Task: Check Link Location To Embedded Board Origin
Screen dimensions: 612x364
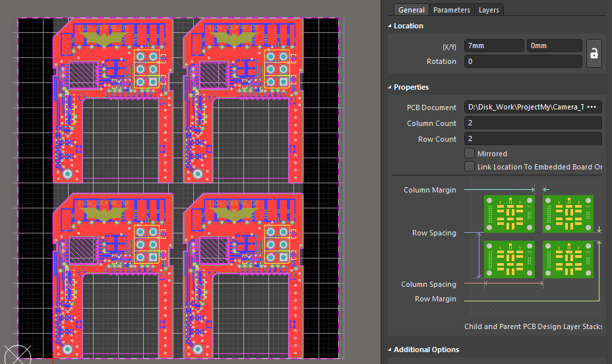Action: 470,167
